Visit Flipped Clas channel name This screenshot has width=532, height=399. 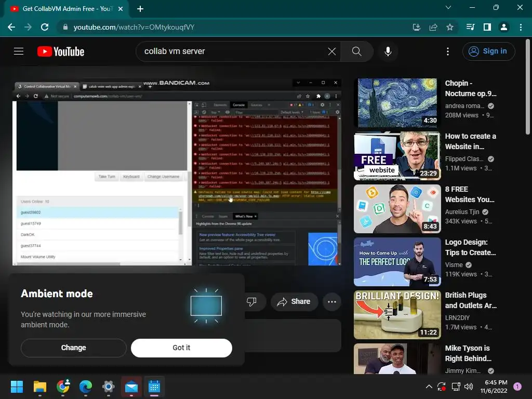tap(464, 159)
